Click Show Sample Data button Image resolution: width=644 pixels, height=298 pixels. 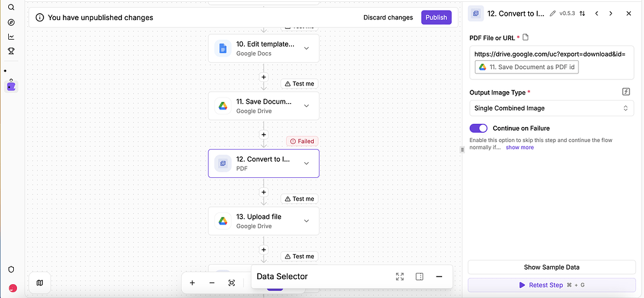(x=552, y=267)
